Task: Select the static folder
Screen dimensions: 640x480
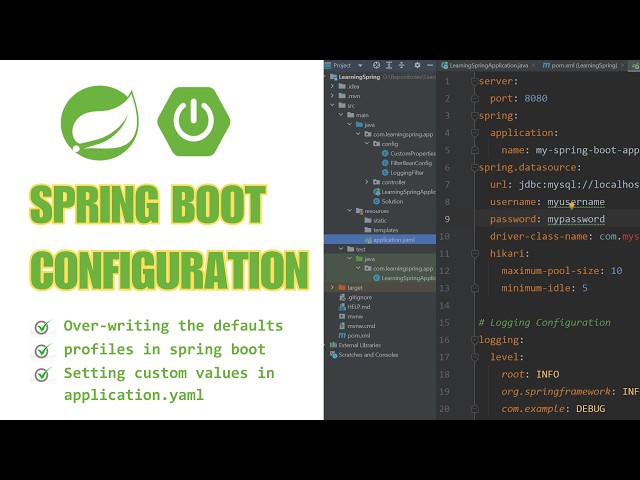Action: click(x=376, y=220)
